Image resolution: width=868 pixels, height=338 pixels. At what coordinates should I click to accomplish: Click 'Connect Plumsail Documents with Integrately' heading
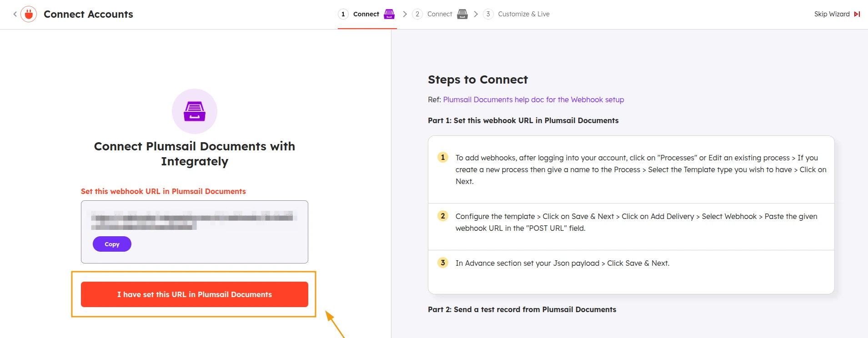point(195,154)
